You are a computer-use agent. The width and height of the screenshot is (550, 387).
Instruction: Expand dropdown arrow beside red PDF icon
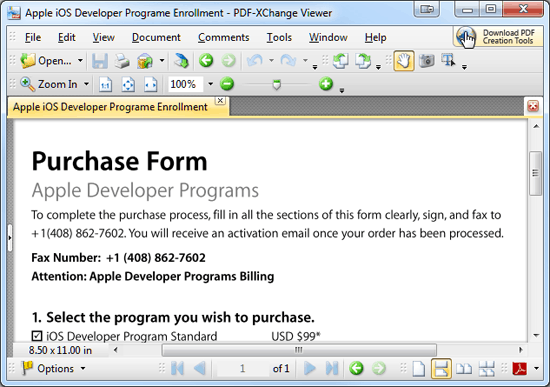coord(536,368)
